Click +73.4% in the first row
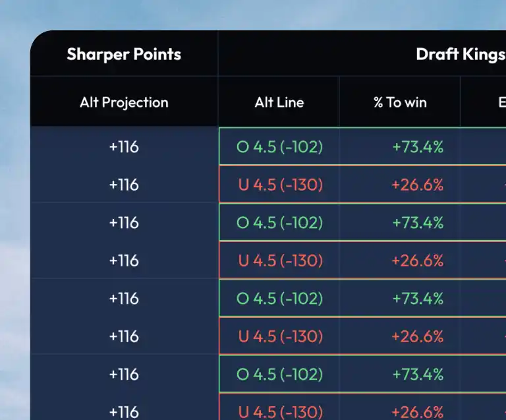Screen dimensions: 506x420 (417, 146)
